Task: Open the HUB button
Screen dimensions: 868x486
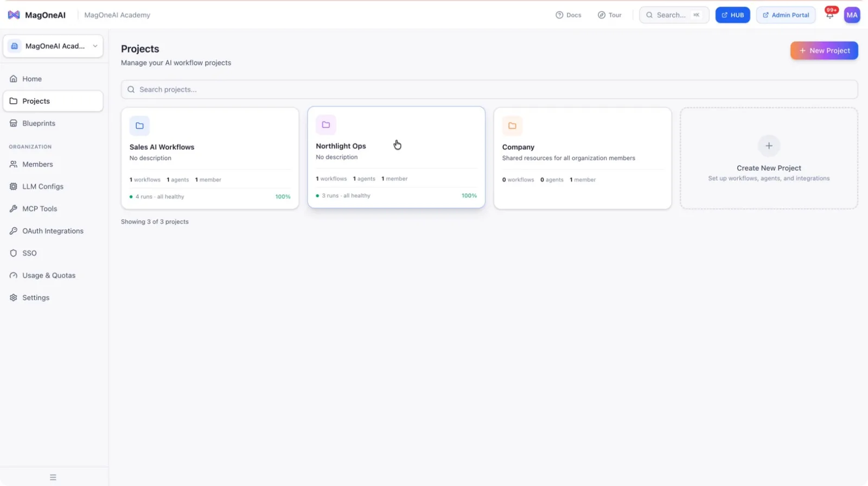Action: pos(732,15)
